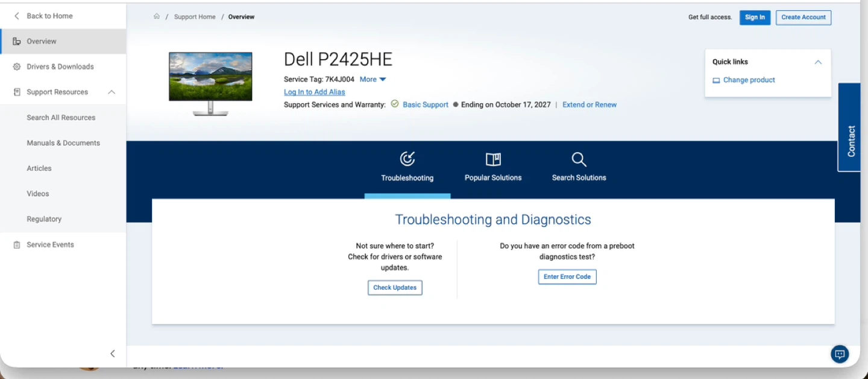Screen dimensions: 868x379
Task: Select Articles in the sidebar
Action: 39,168
